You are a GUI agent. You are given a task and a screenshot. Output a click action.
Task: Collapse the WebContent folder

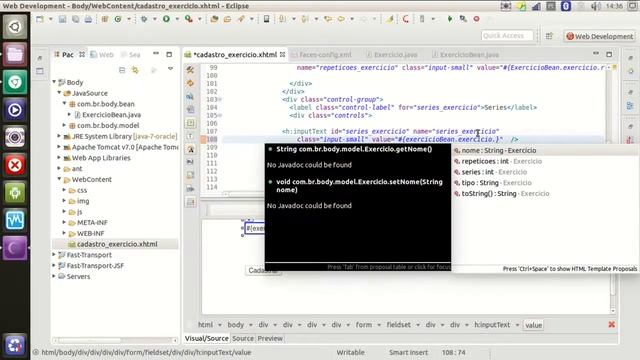pos(59,179)
